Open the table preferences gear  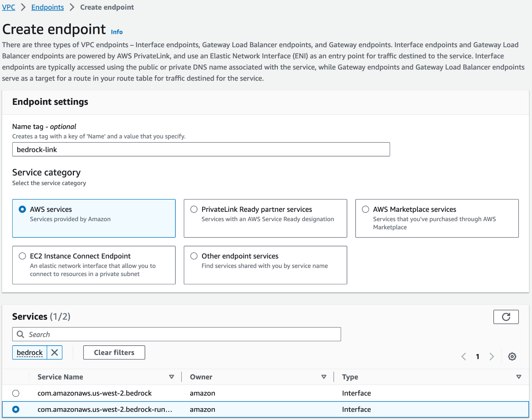512,356
